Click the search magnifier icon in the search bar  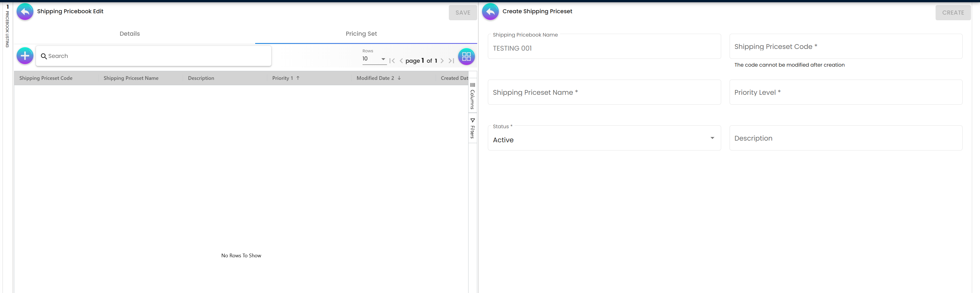[44, 56]
